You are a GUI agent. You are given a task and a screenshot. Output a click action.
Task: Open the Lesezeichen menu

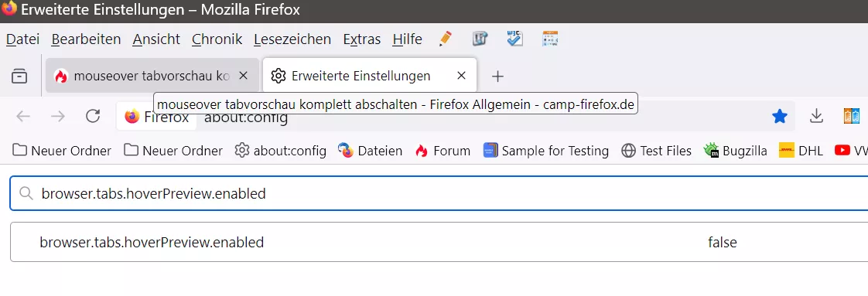click(x=292, y=39)
